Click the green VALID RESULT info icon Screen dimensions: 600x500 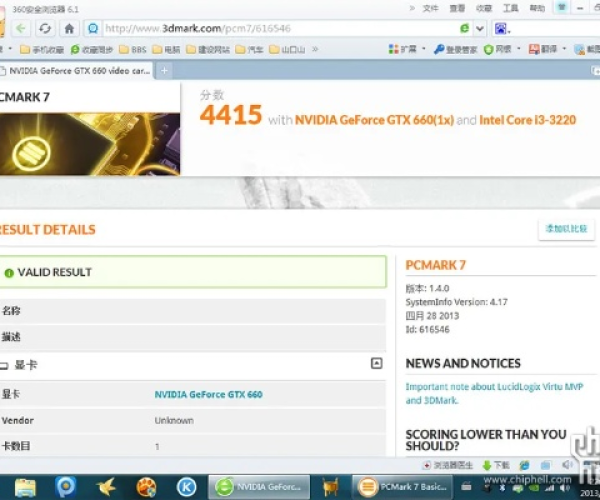(9, 273)
